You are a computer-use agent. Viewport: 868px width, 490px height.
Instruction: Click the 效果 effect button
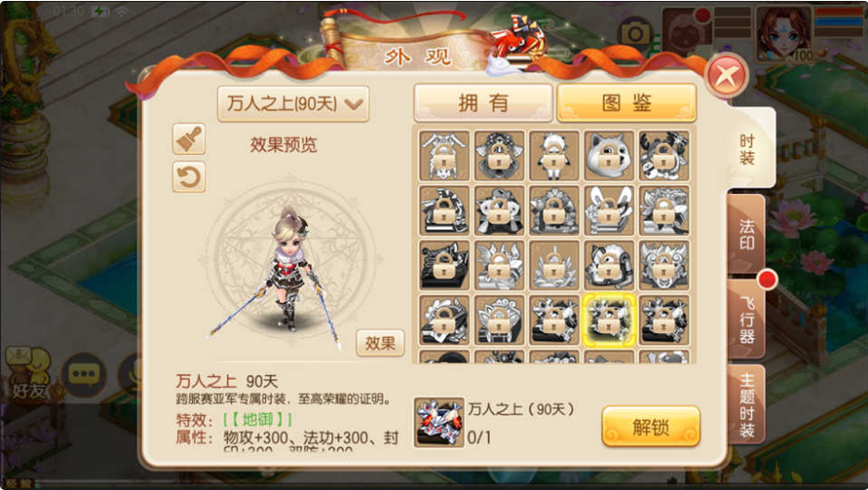point(380,342)
